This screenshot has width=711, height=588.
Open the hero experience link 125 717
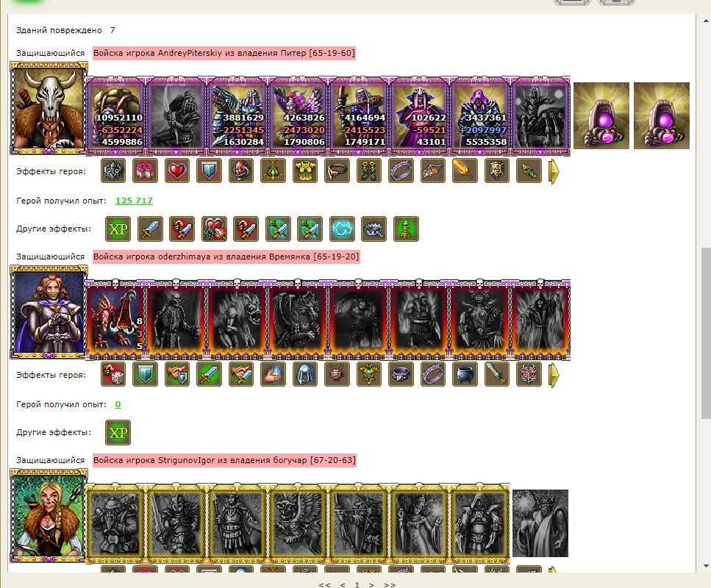coord(134,201)
